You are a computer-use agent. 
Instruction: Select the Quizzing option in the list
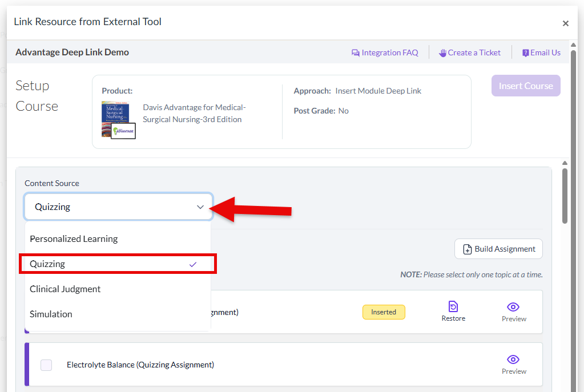(x=47, y=264)
